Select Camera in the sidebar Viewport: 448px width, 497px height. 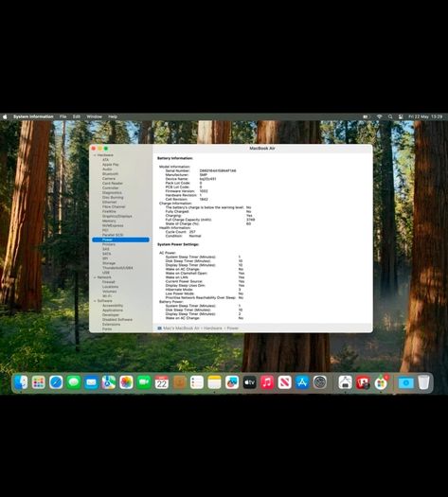pos(109,179)
